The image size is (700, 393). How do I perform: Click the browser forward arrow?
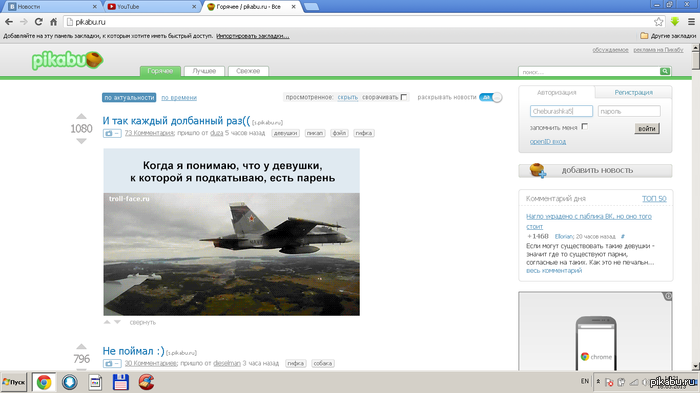(x=24, y=21)
